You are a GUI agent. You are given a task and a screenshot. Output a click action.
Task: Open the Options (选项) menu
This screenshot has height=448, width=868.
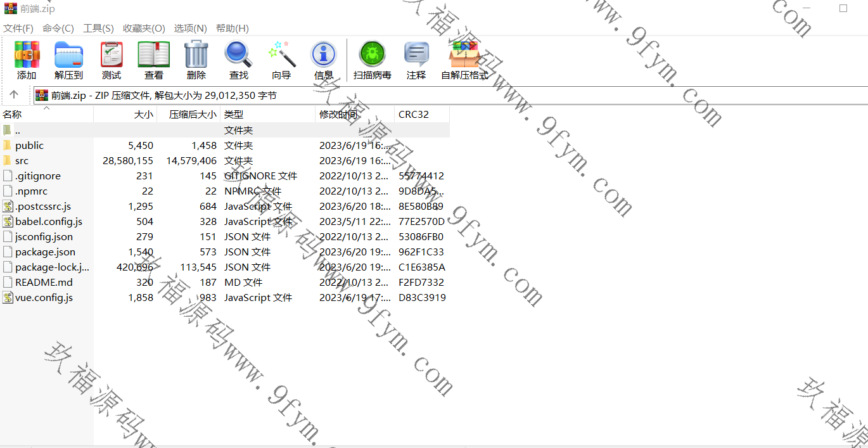coord(190,29)
